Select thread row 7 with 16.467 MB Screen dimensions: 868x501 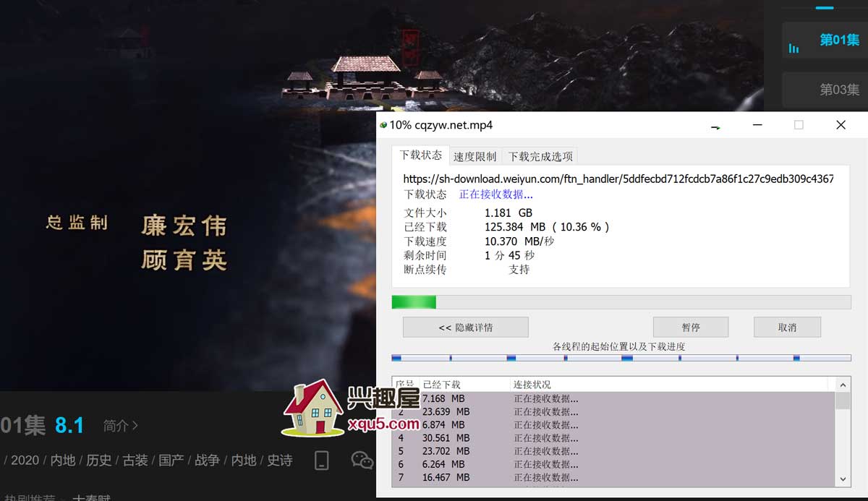pos(613,477)
